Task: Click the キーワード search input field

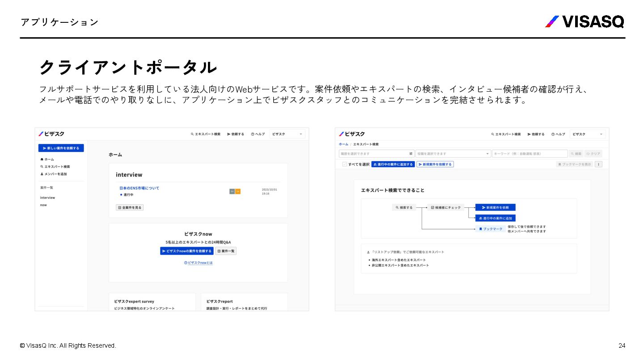Action: coord(530,153)
